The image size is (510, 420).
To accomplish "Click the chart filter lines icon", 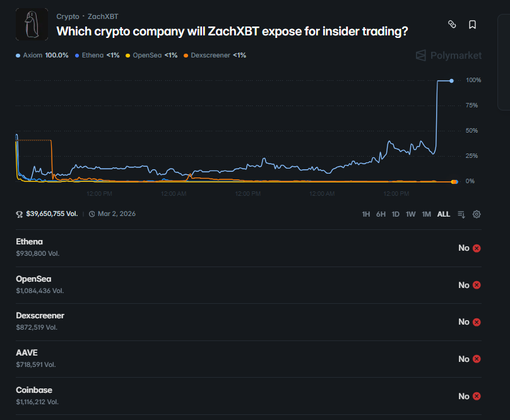I will pyautogui.click(x=461, y=214).
